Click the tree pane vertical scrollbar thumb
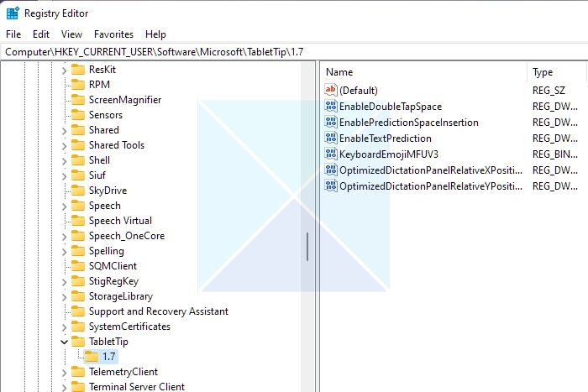The image size is (588, 392). tap(307, 247)
